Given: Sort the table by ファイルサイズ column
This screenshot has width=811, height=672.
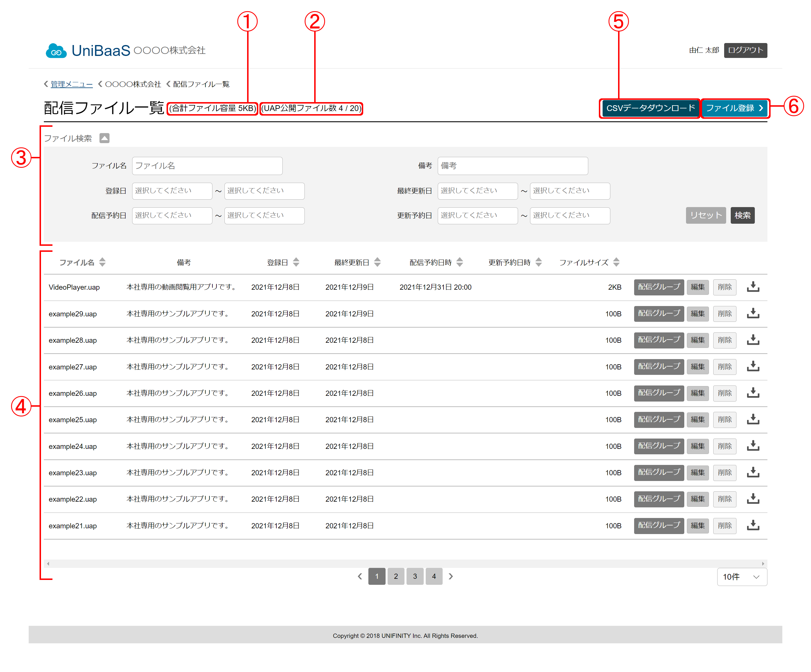Looking at the screenshot, I should point(616,262).
